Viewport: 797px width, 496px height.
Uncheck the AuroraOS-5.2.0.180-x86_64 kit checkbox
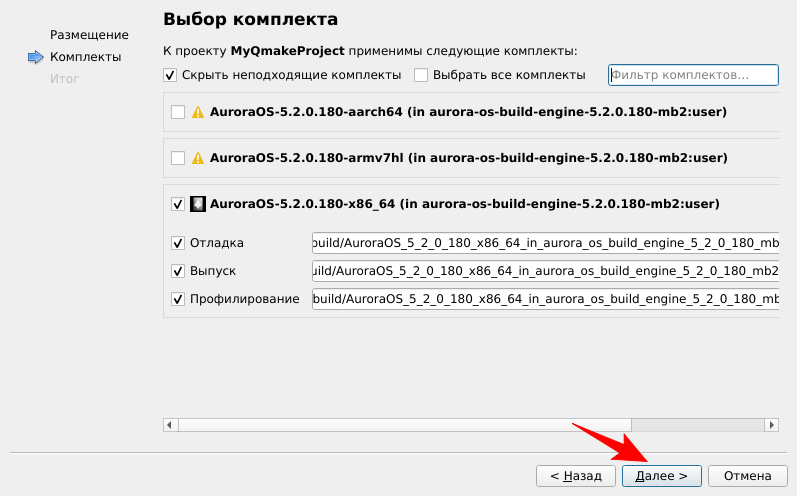[178, 204]
